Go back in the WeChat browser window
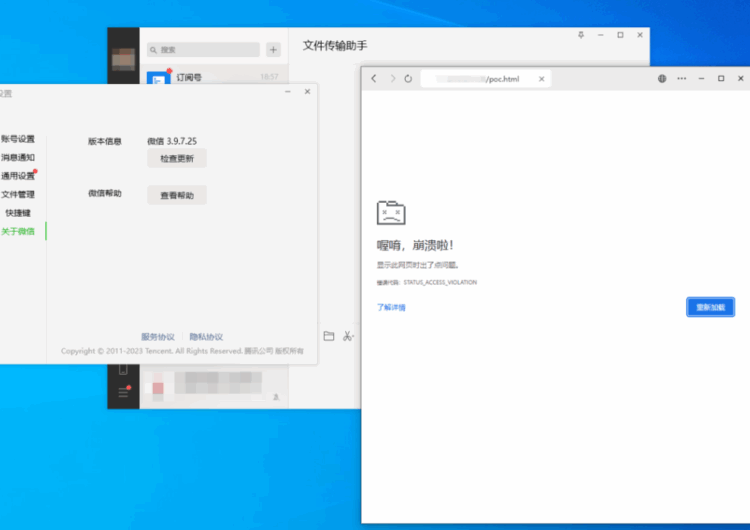The height and width of the screenshot is (530, 750). point(374,78)
